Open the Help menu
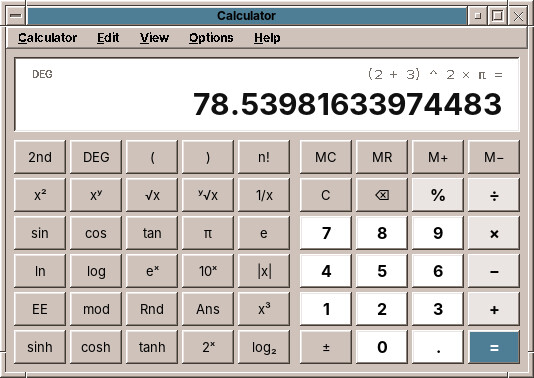This screenshot has height=378, width=534. (267, 38)
